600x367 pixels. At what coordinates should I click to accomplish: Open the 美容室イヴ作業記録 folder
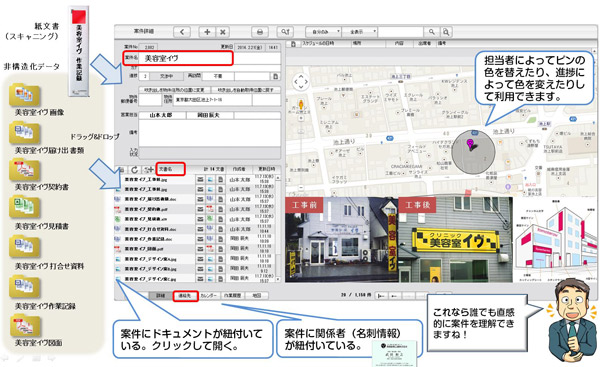click(24, 287)
